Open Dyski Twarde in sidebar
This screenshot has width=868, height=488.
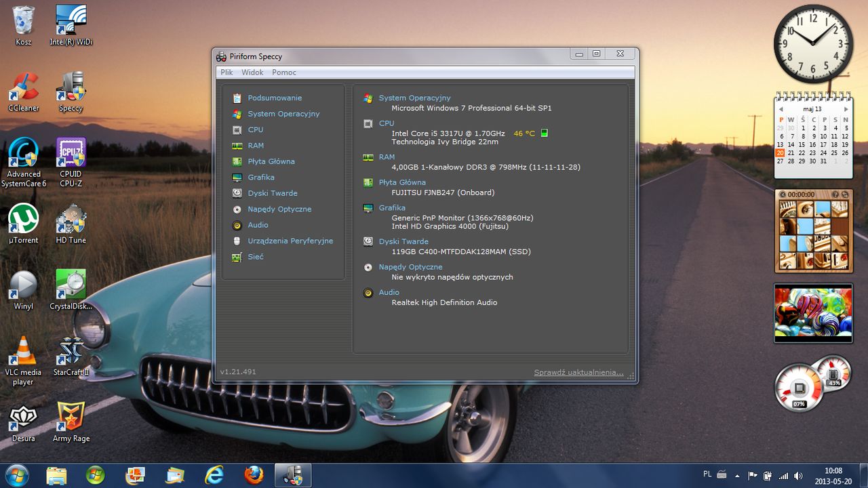click(x=273, y=193)
